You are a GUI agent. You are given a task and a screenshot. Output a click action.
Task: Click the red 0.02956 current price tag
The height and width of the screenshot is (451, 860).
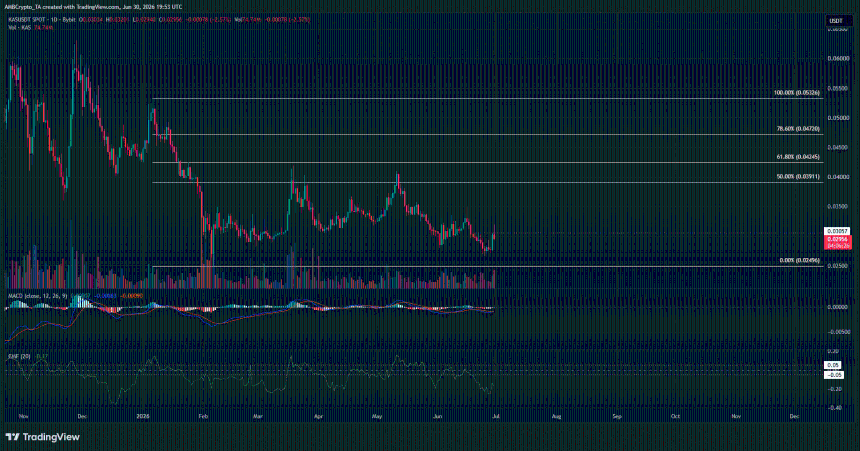click(x=838, y=243)
